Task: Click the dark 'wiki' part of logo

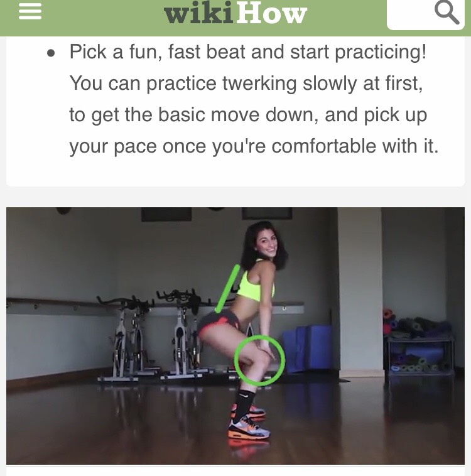Action: point(198,13)
